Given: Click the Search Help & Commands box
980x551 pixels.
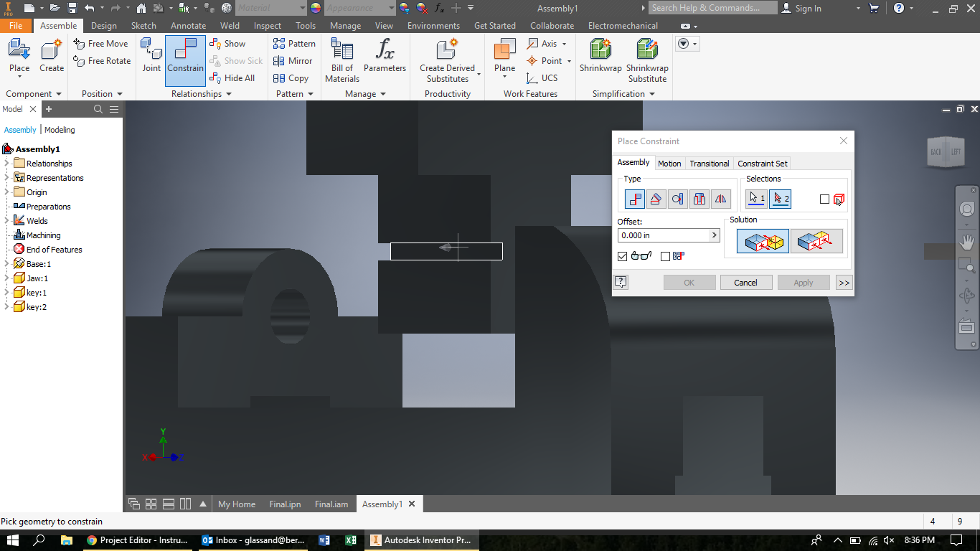Looking at the screenshot, I should click(x=712, y=8).
